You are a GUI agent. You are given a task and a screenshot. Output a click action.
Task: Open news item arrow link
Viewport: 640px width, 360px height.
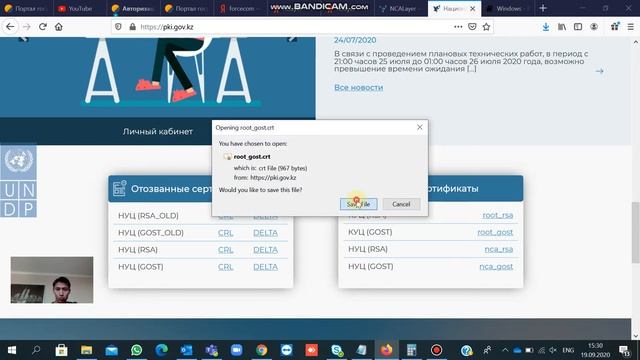pyautogui.click(x=599, y=71)
